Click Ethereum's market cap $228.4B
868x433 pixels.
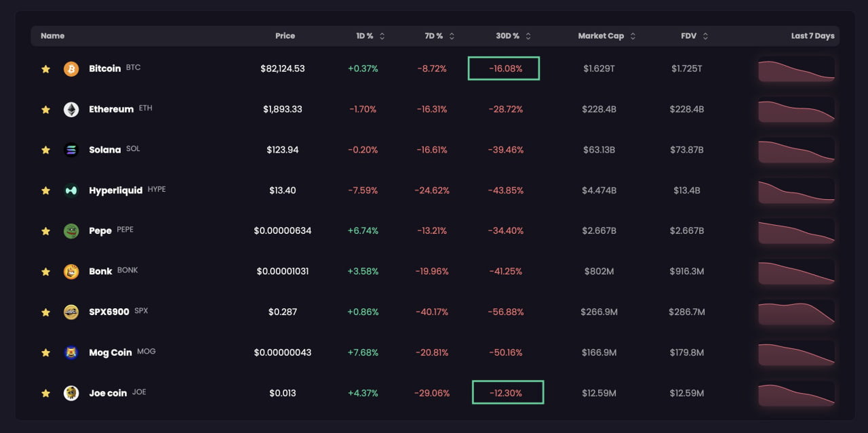pos(599,109)
